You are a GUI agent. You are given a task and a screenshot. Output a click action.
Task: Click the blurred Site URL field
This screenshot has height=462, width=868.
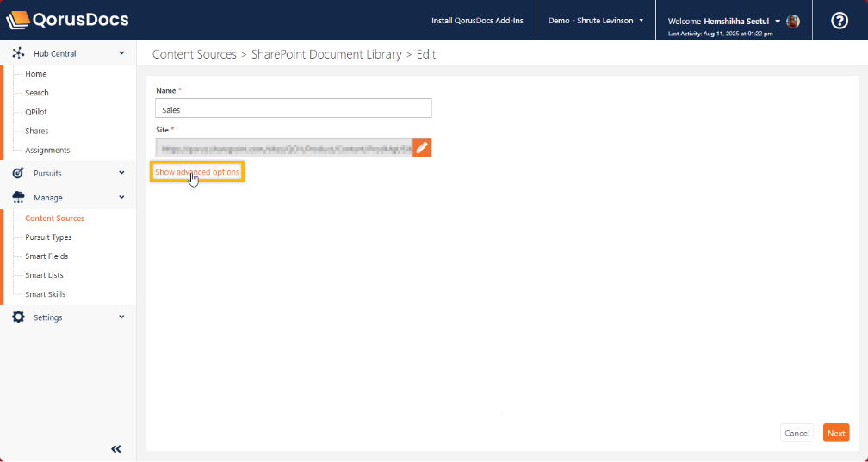coord(284,148)
